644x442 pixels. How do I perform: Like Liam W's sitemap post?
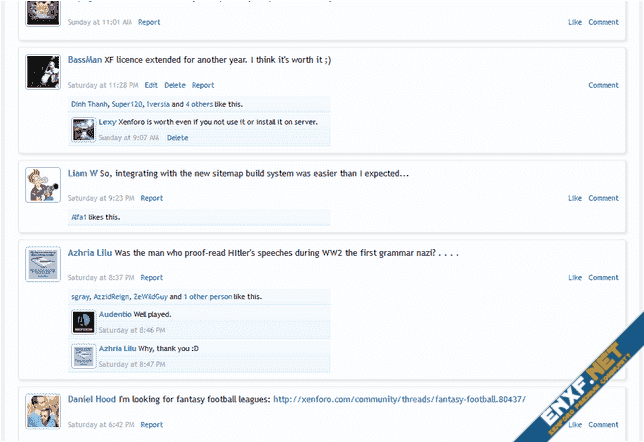[x=575, y=198]
